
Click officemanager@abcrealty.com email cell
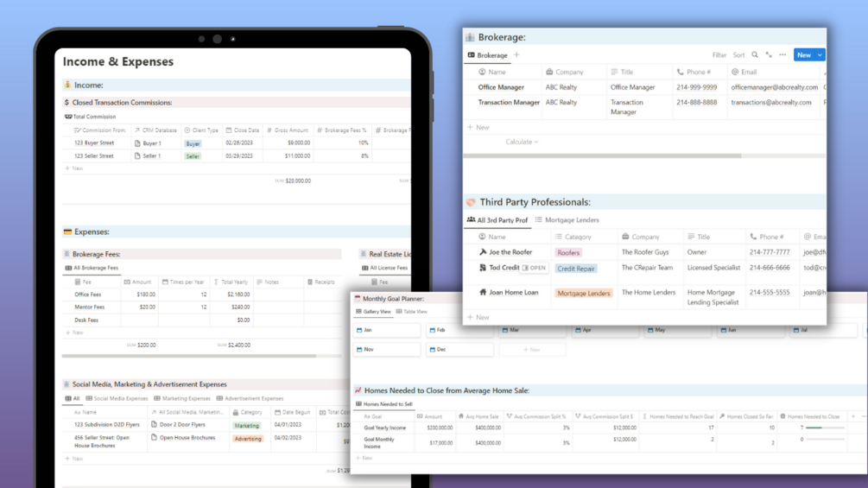[774, 87]
